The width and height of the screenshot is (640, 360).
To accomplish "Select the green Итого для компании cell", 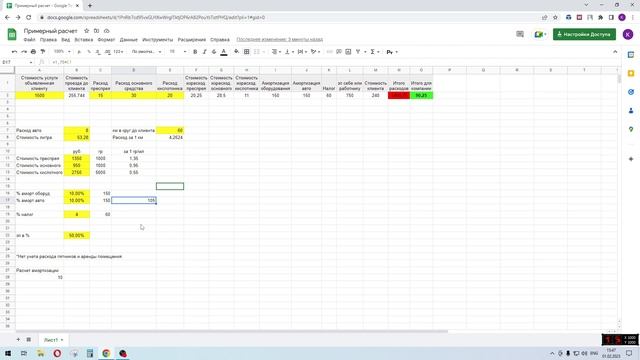I will pos(421,95).
